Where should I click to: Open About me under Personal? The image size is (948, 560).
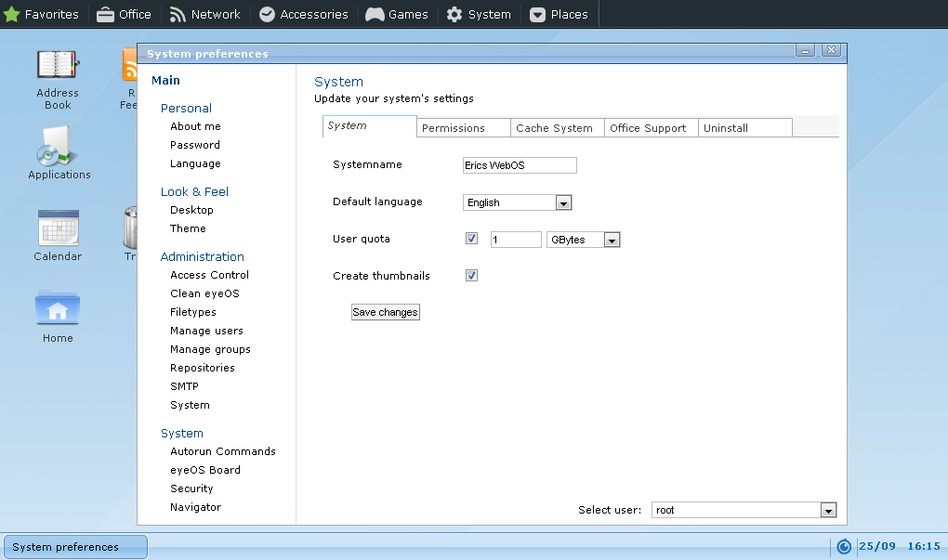[195, 126]
